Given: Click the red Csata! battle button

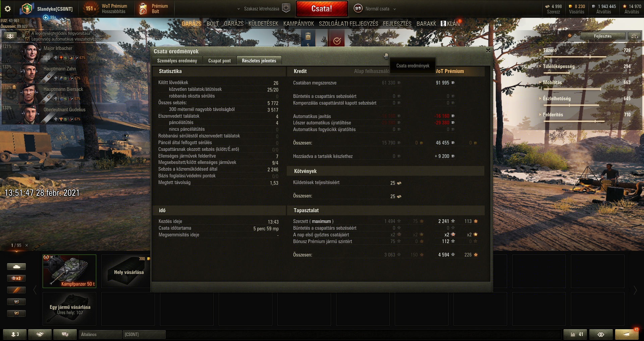Looking at the screenshot, I should click(x=322, y=9).
